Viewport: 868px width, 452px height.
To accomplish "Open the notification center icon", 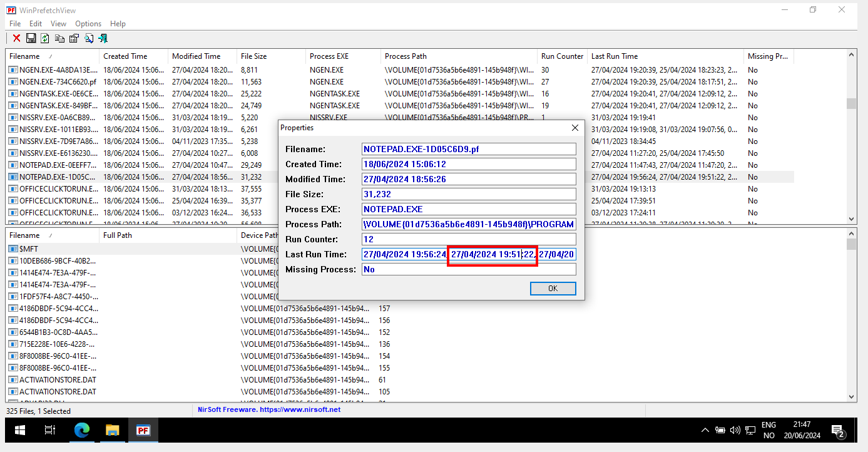I will coord(838,430).
